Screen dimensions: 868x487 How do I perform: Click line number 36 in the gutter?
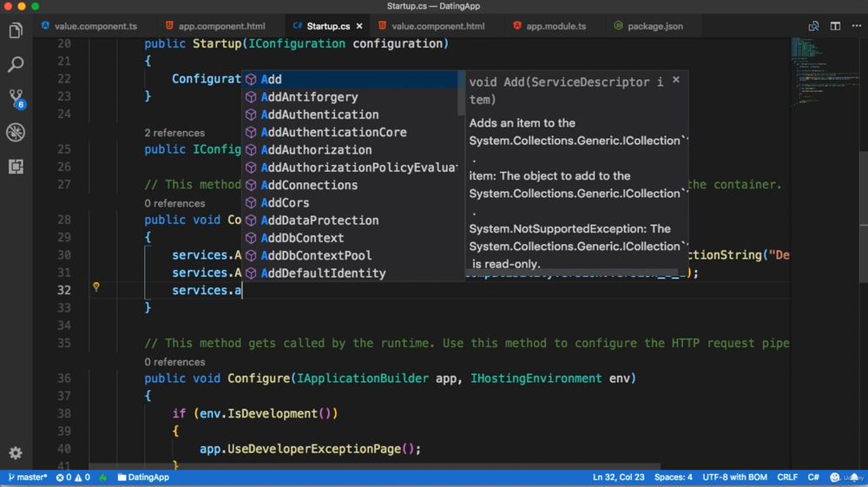click(x=64, y=378)
